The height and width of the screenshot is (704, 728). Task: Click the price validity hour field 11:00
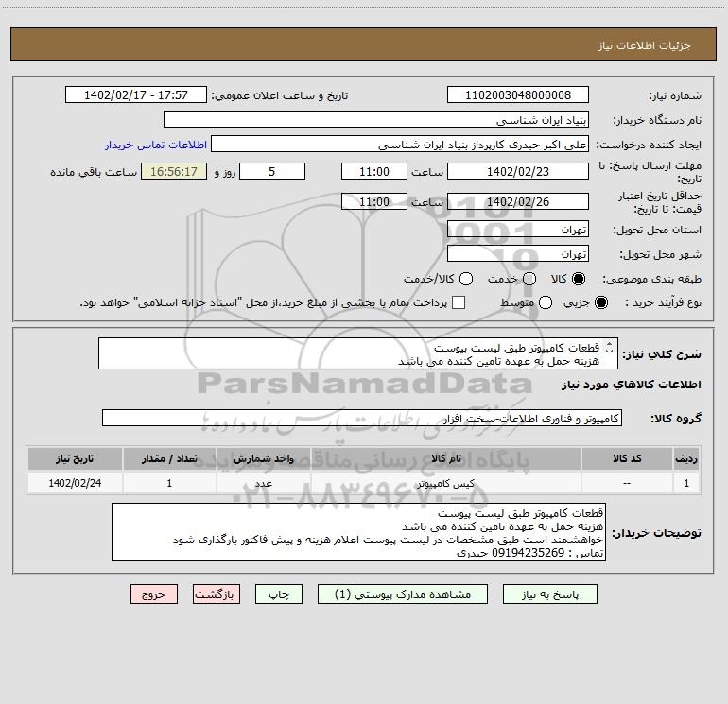point(374,201)
